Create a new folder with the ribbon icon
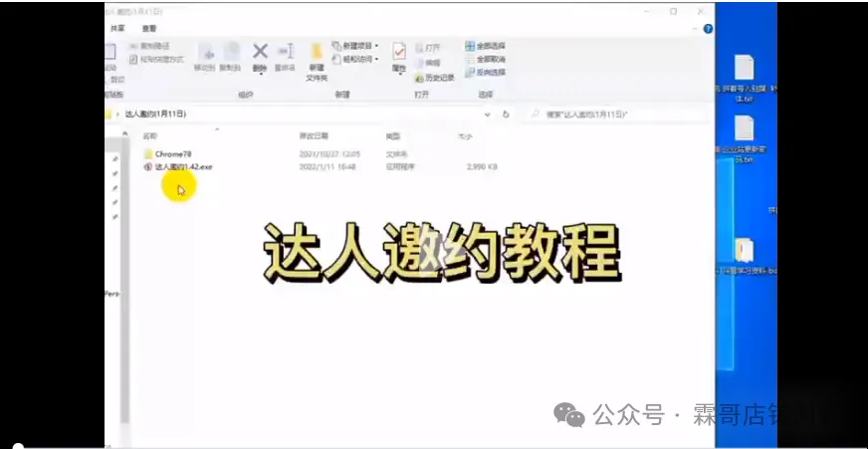The height and width of the screenshot is (449, 868). (317, 58)
